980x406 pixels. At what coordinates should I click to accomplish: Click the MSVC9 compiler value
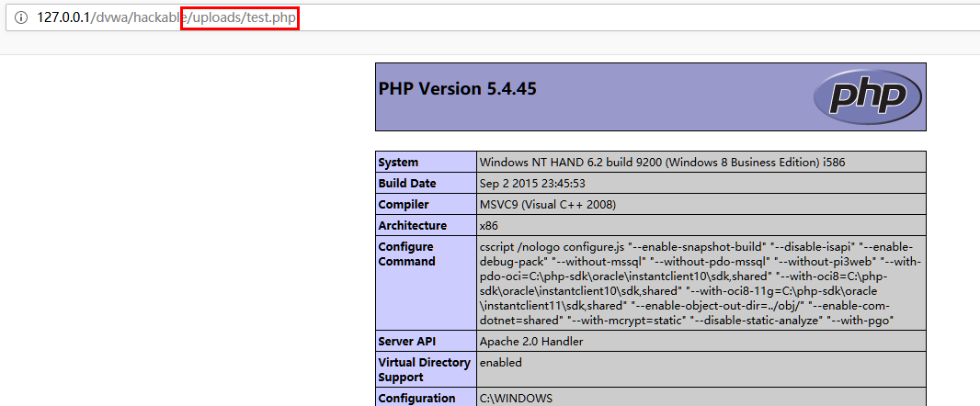[547, 205]
